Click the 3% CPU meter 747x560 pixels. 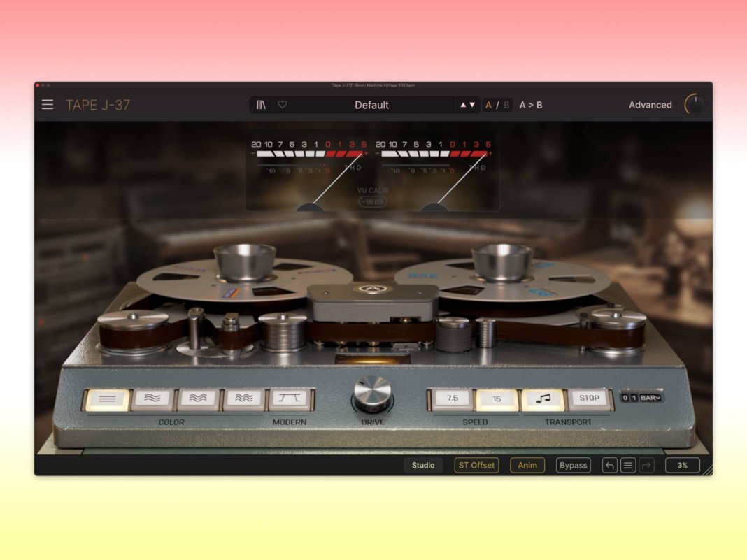(x=682, y=465)
